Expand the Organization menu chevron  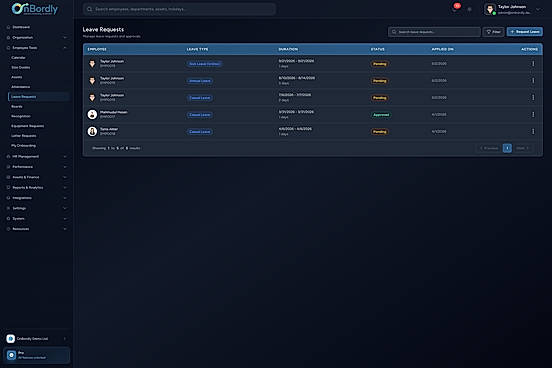65,37
